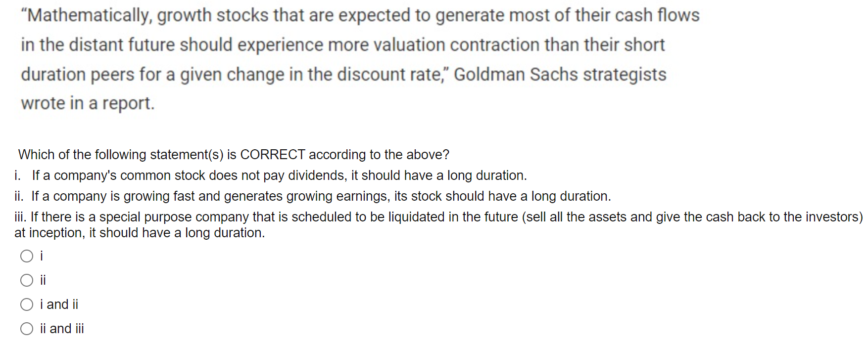This screenshot has width=868, height=345.
Task: Click the 'Which of the following statement(s)' question
Action: (234, 155)
